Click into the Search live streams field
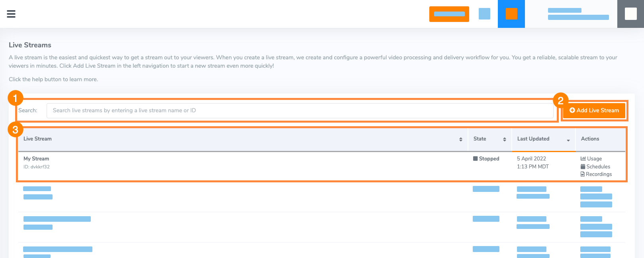 [x=300, y=110]
